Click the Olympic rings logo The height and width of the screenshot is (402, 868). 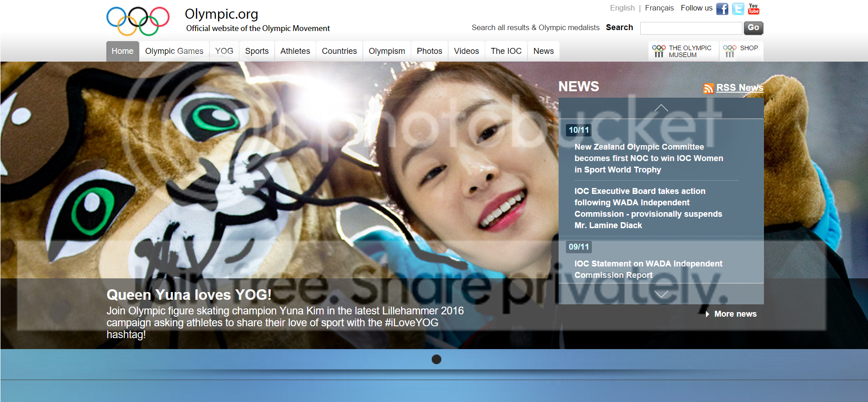[138, 21]
